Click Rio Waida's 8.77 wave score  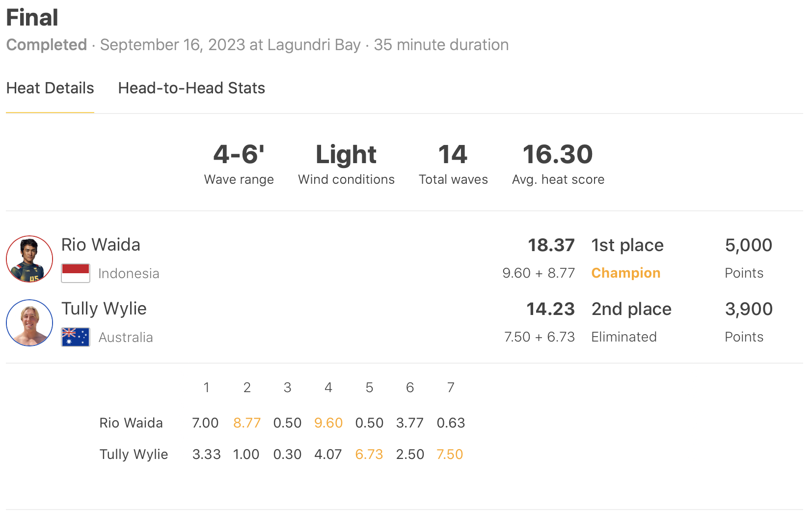coord(247,423)
